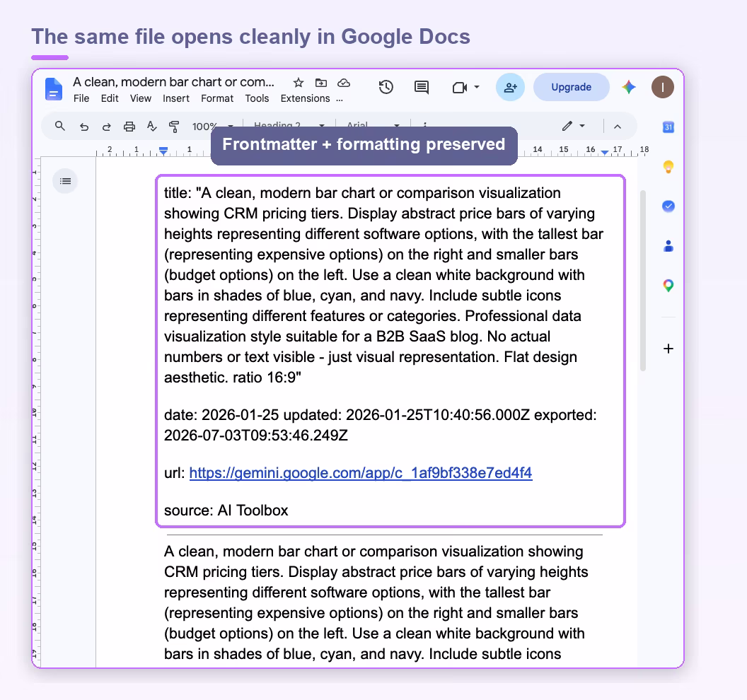Image resolution: width=747 pixels, height=700 pixels.
Task: Open the account avatar
Action: (x=663, y=87)
